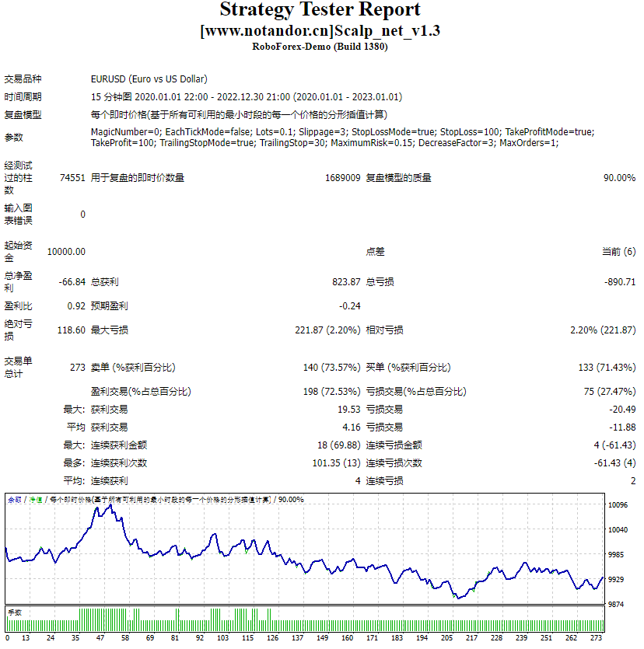Click the 盈利交易(%占总百分比) label
Viewport: 644px width, 649px height.
141,392
